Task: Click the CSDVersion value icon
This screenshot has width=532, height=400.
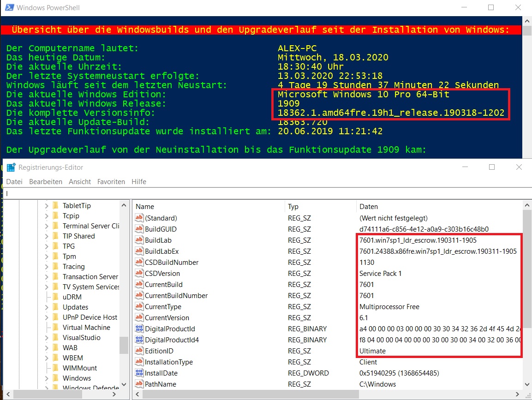Action: [139, 274]
